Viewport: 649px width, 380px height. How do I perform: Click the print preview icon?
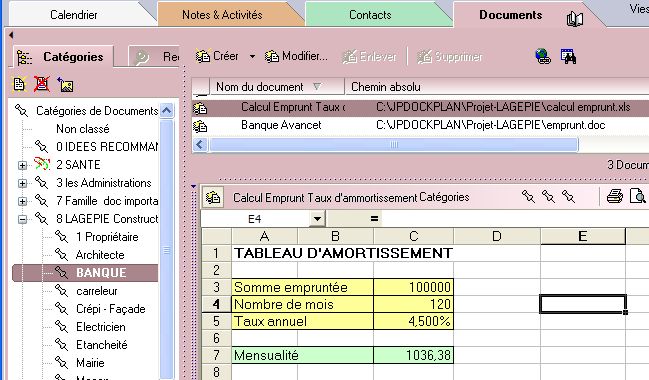(637, 196)
